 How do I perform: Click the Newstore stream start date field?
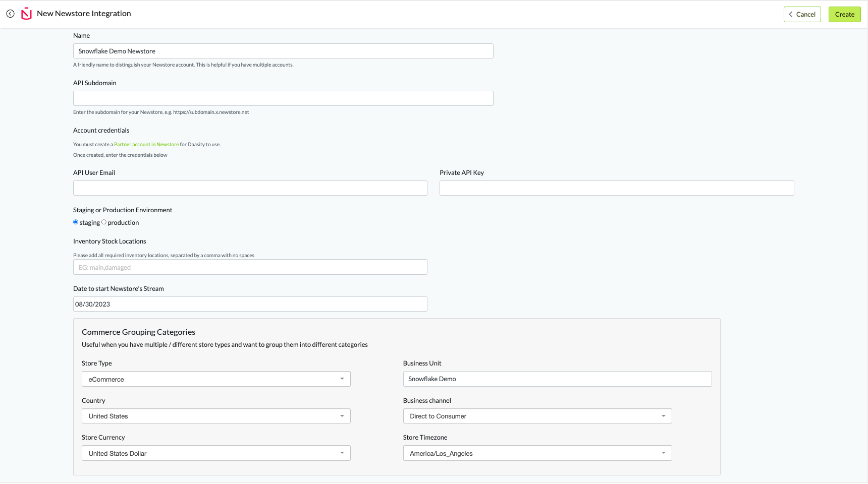pos(250,304)
